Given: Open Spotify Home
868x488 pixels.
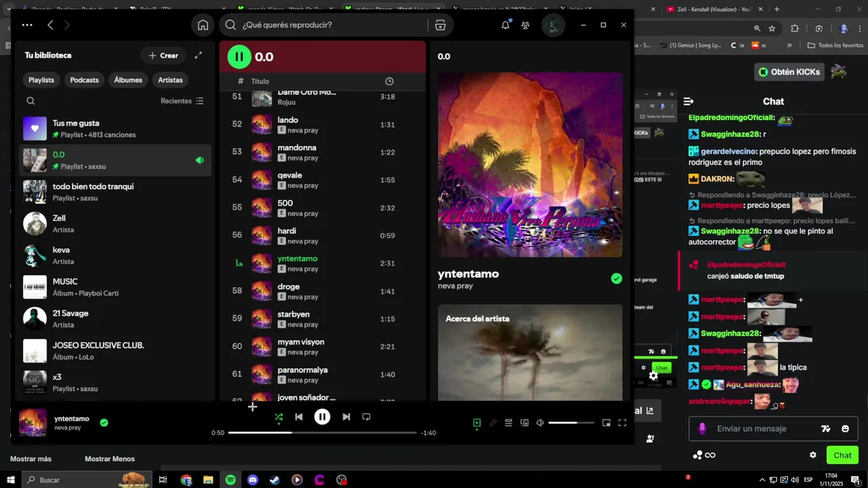Looking at the screenshot, I should point(203,25).
